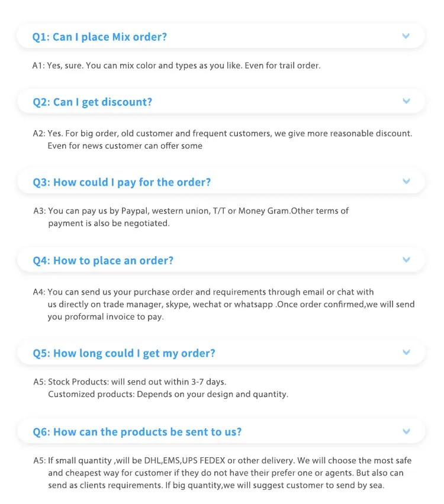Click the answer mentioning skype, wechat or whatsapp

(x=231, y=304)
